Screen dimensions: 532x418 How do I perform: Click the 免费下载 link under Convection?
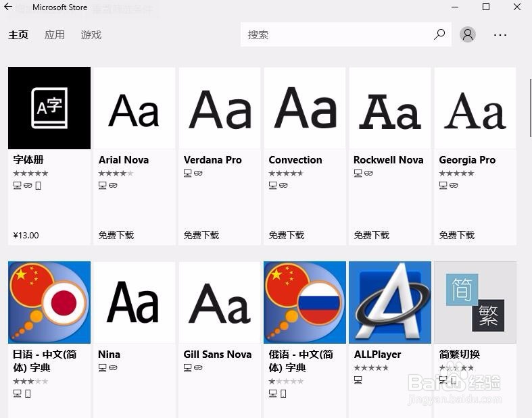tap(287, 235)
